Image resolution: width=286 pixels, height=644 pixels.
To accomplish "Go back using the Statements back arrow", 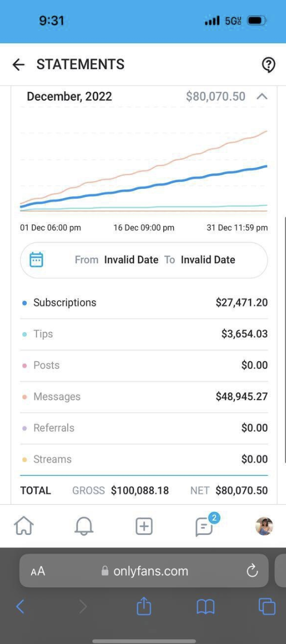I will [19, 64].
